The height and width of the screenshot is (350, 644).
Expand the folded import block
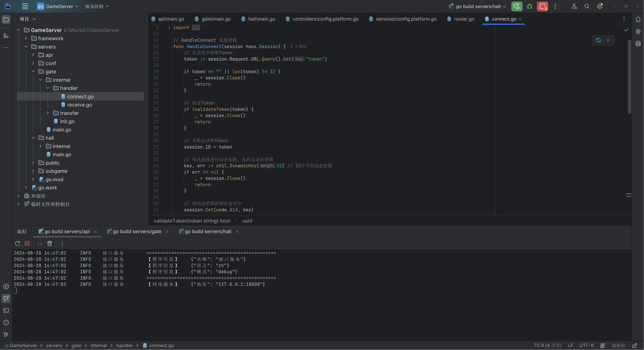[x=169, y=28]
